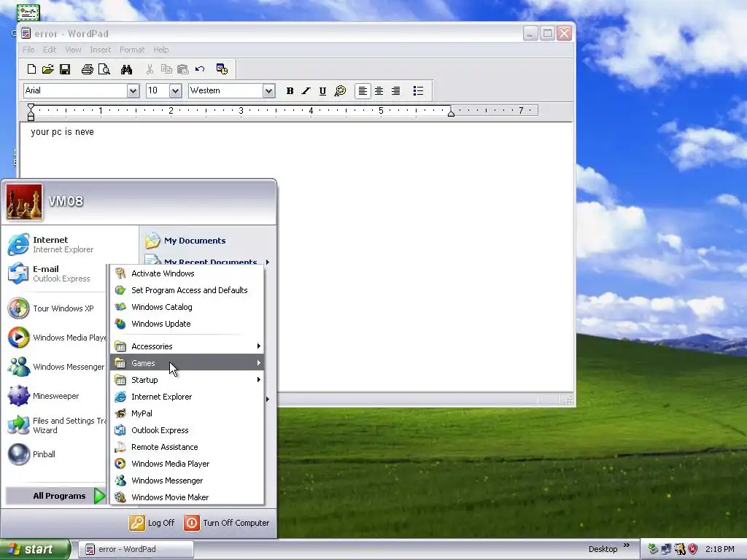Click the right indent marker on ruler
The height and width of the screenshot is (560, 747).
point(451,112)
